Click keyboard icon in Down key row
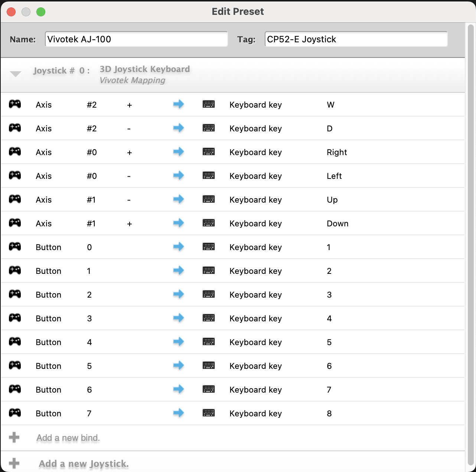 [209, 223]
